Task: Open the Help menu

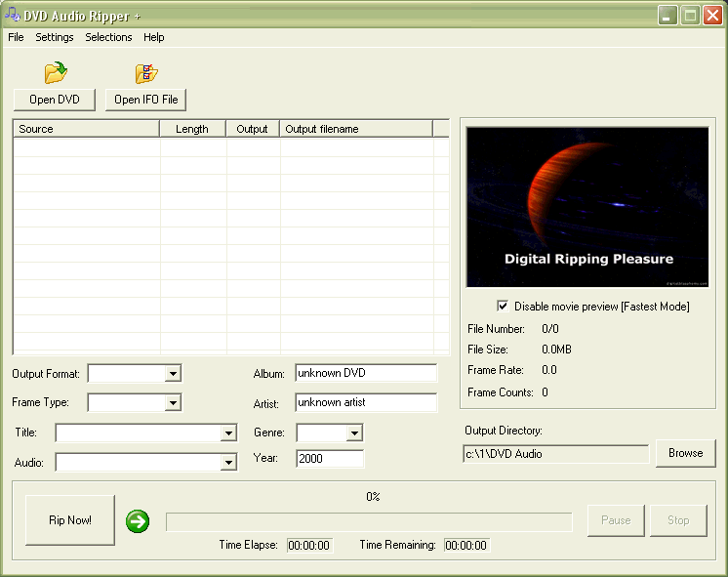Action: click(154, 37)
